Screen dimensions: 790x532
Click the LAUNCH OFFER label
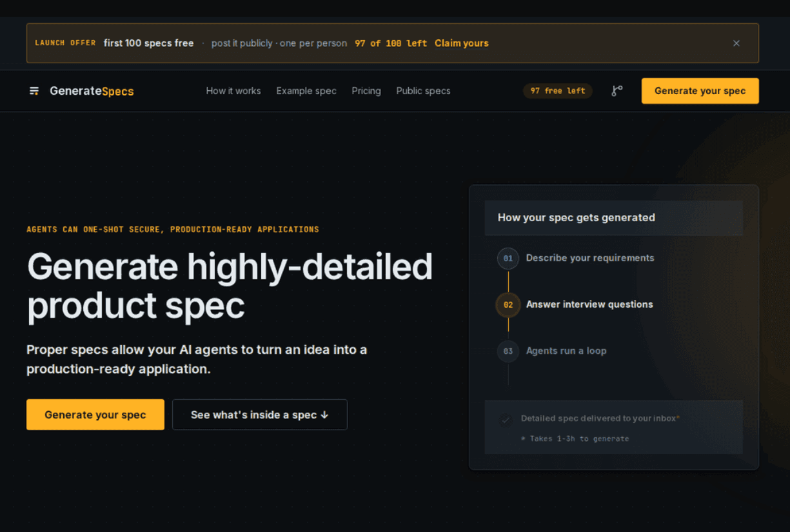65,43
